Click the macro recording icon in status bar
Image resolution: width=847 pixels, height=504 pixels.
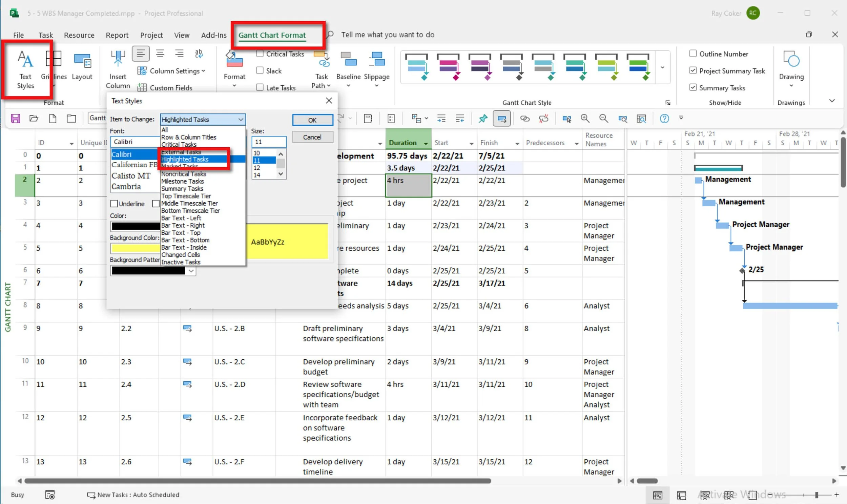point(50,495)
